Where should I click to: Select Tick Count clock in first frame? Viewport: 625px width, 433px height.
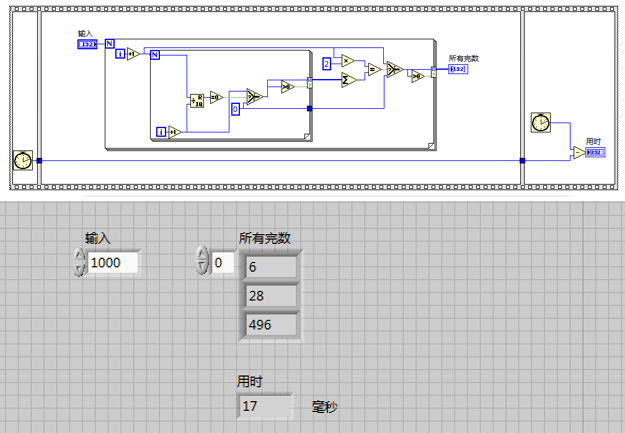coord(23,160)
